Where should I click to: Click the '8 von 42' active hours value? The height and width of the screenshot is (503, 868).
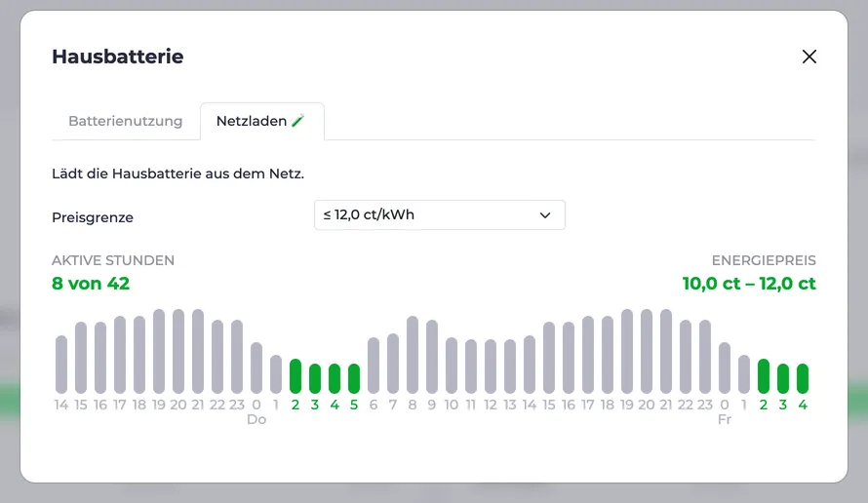click(91, 284)
